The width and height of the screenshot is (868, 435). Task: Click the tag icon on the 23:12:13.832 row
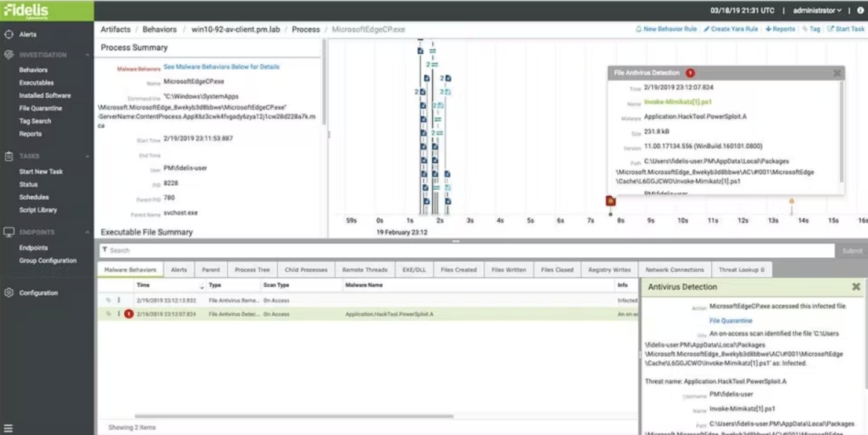[108, 300]
